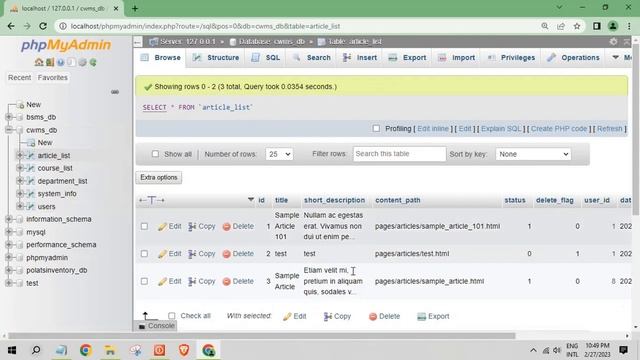Image resolution: width=640 pixels, height=360 pixels.
Task: Open the Operations tab
Action: pos(573,58)
